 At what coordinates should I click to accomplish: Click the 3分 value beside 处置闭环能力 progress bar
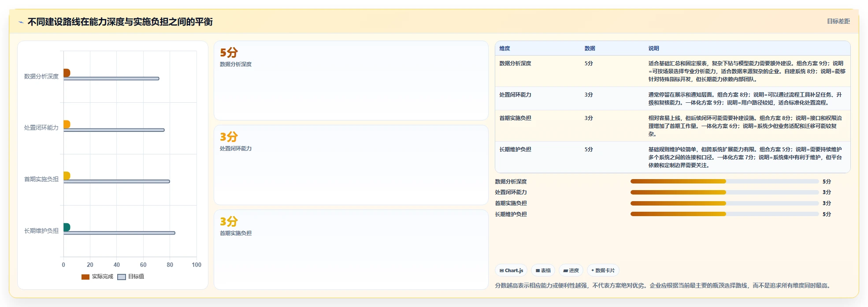click(827, 192)
